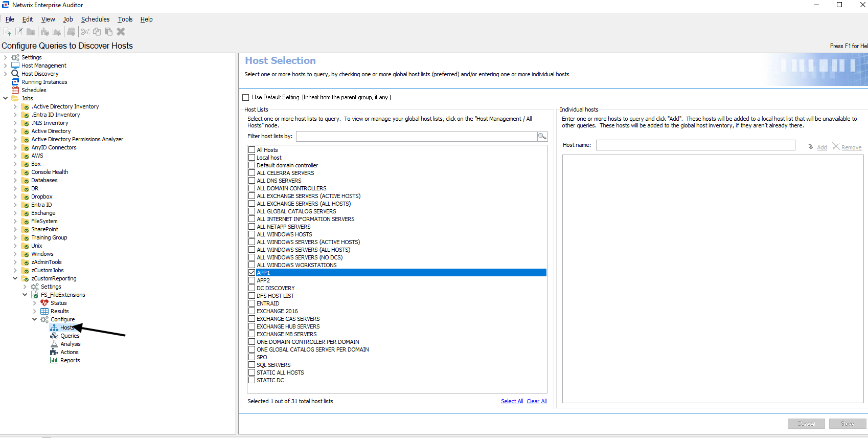The height and width of the screenshot is (438, 868).
Task: Select SQL SERVERS in the host list
Action: pos(273,365)
